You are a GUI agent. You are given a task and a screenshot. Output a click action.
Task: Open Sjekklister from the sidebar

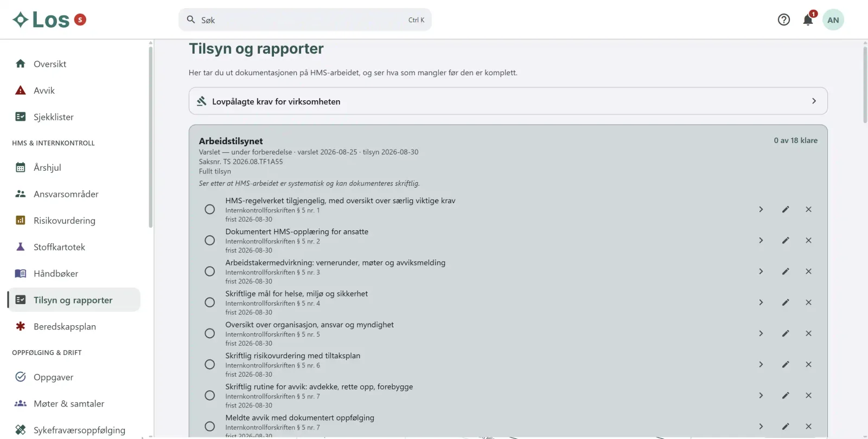(x=74, y=117)
